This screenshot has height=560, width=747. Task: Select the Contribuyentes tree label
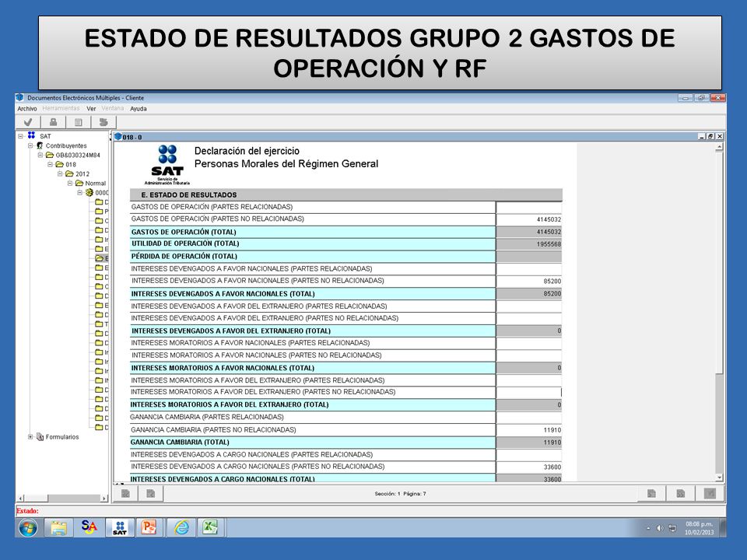click(x=66, y=145)
